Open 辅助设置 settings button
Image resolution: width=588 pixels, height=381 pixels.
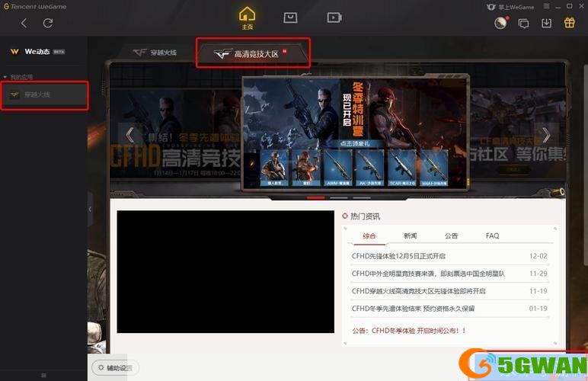(115, 368)
